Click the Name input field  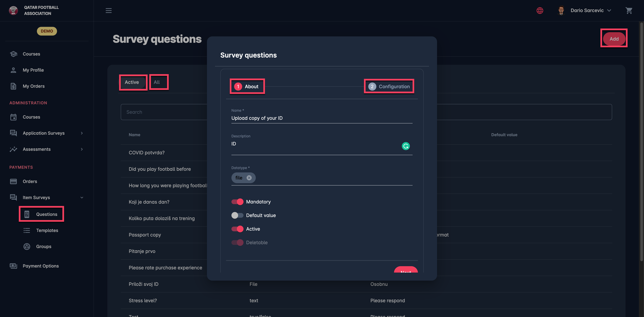tap(321, 118)
